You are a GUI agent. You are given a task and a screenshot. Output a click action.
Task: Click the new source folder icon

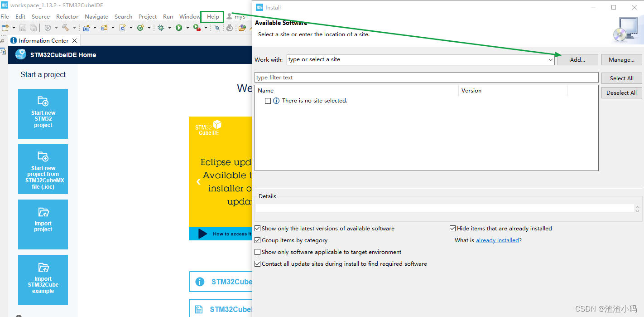coord(104,28)
